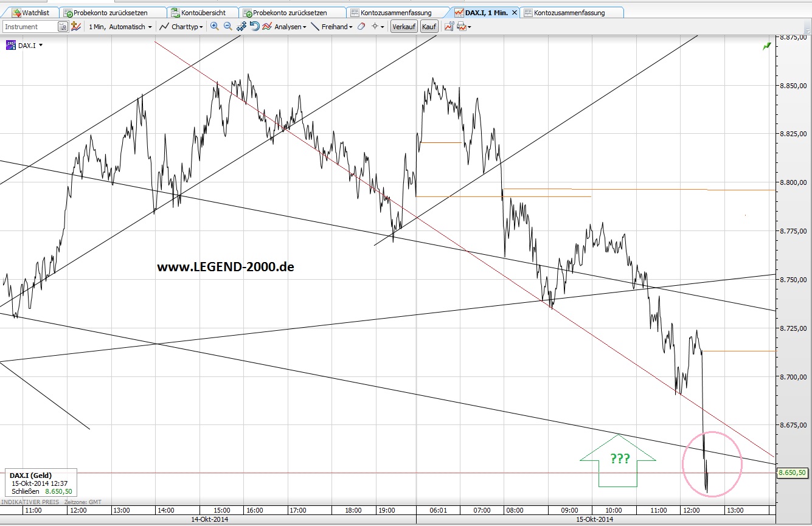This screenshot has height=526, width=812.
Task: Select the zoom in magnifier tool
Action: (214, 27)
